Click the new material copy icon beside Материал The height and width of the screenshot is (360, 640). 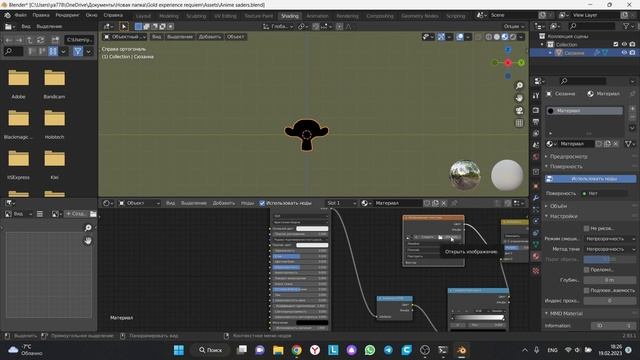tap(607, 144)
